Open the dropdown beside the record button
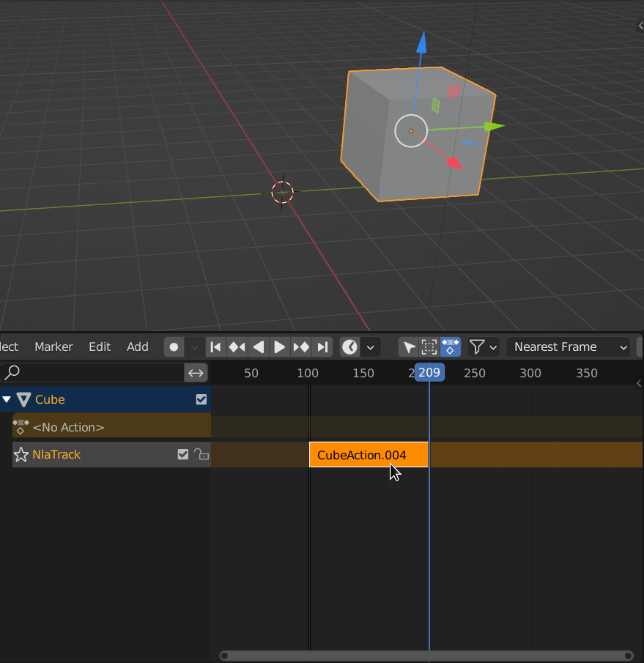This screenshot has height=663, width=644. pos(193,347)
